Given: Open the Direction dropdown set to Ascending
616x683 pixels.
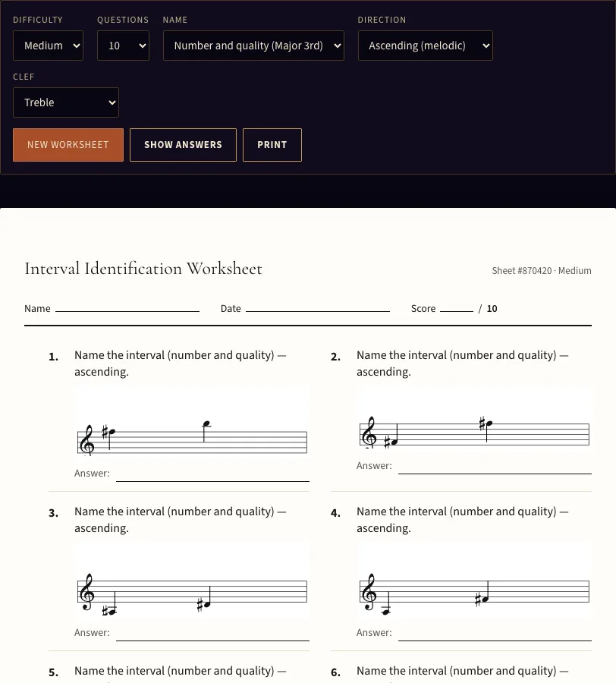Looking at the screenshot, I should point(426,46).
